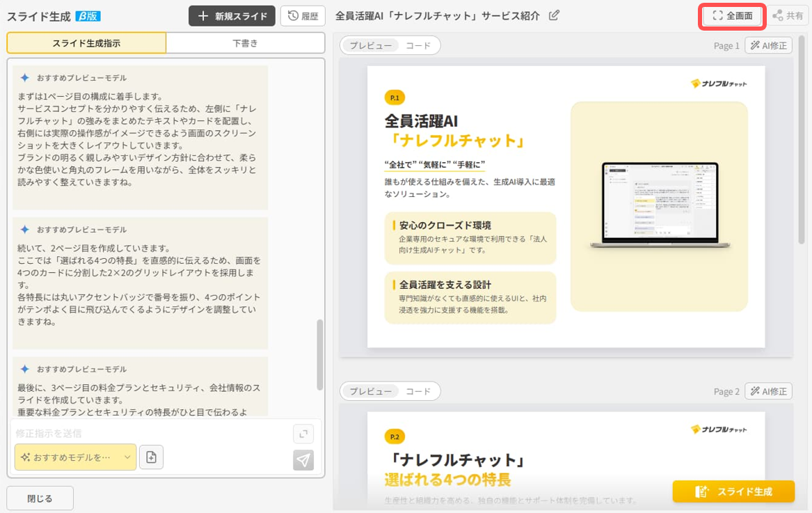The image size is (812, 513).
Task: Click the first おすすめプレビューモデル sparkle icon
Action: (x=24, y=78)
